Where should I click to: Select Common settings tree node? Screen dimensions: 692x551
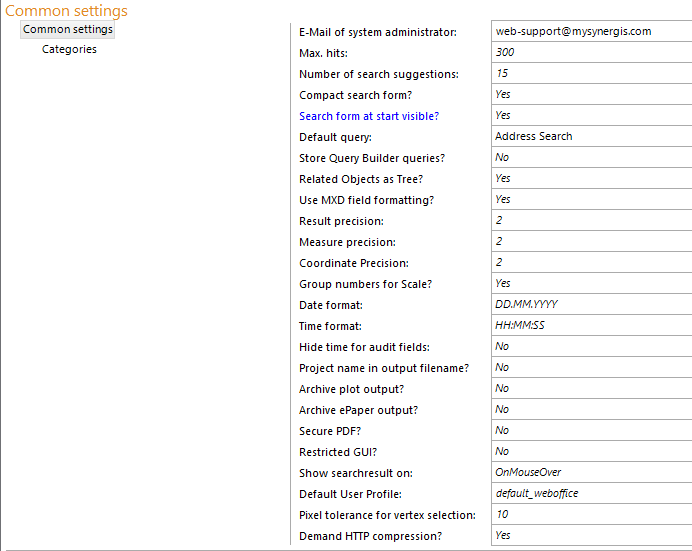(x=68, y=29)
